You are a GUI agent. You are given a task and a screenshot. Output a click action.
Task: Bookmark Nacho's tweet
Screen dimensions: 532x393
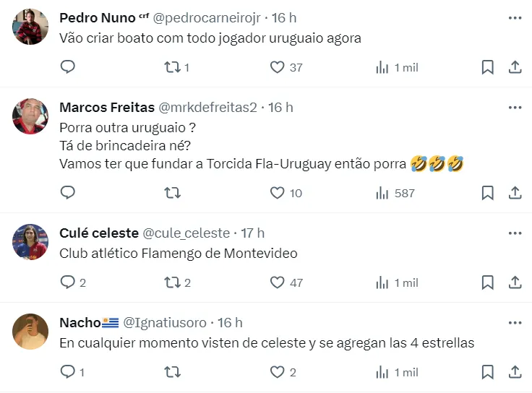pyautogui.click(x=488, y=372)
